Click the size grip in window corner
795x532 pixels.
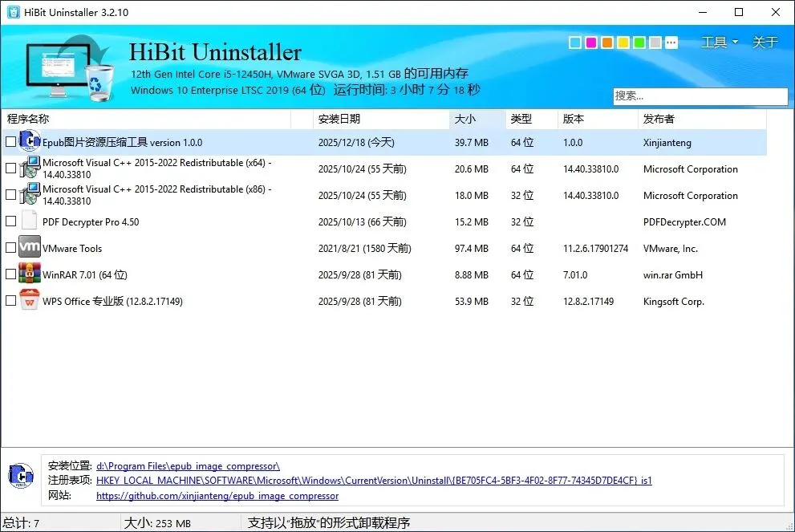click(x=789, y=526)
